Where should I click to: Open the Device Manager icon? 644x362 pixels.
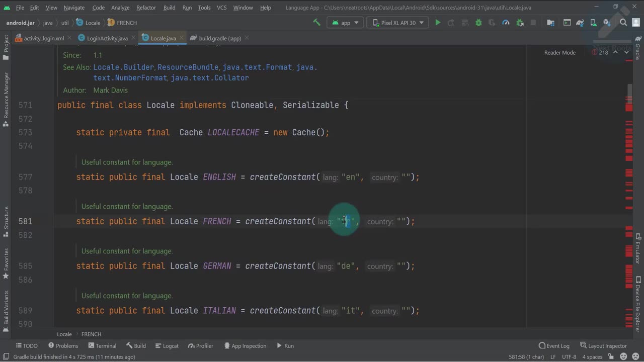(x=593, y=23)
